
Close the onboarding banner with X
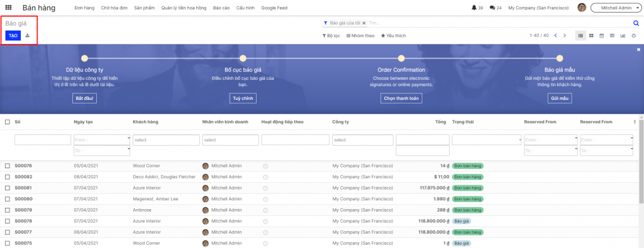639,49
